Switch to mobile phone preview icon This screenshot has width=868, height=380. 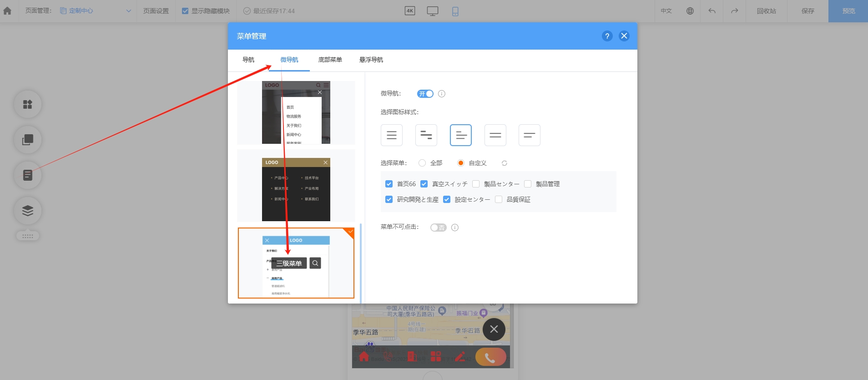455,11
